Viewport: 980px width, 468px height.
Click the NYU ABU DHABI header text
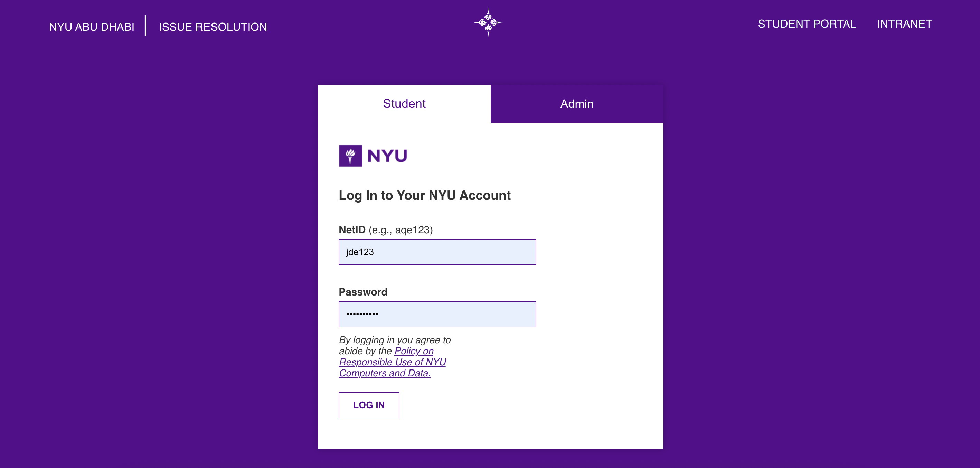[92, 27]
